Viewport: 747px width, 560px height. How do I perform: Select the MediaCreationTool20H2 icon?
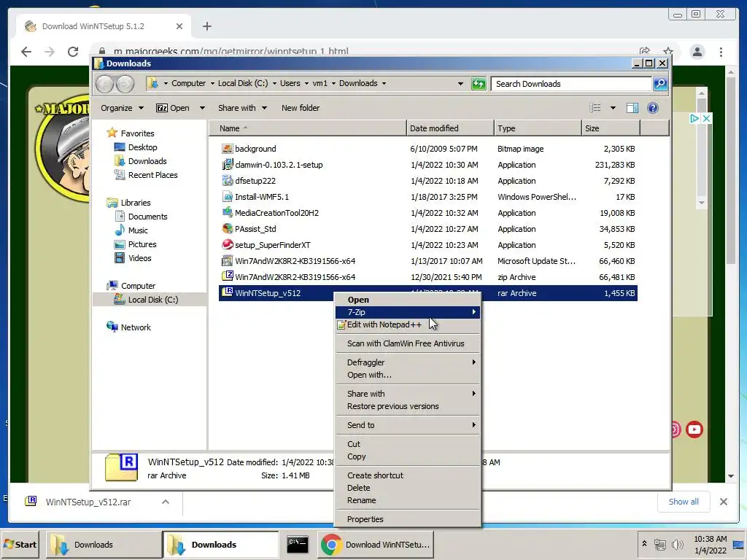point(228,213)
